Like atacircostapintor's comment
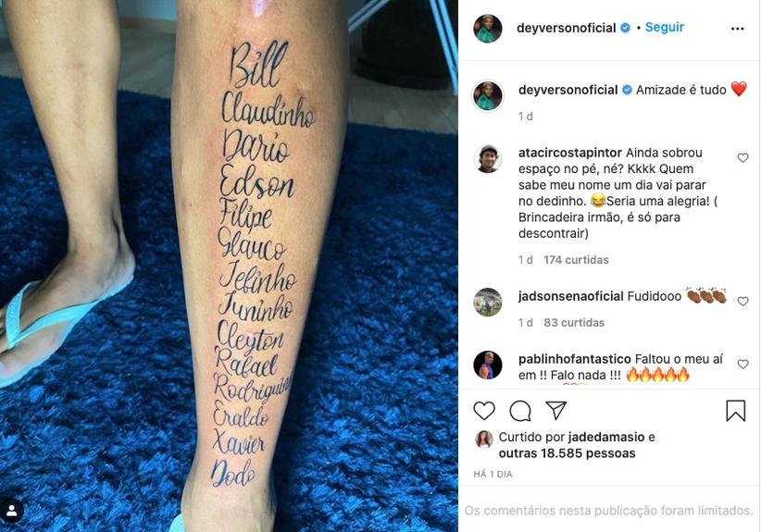 point(742,157)
